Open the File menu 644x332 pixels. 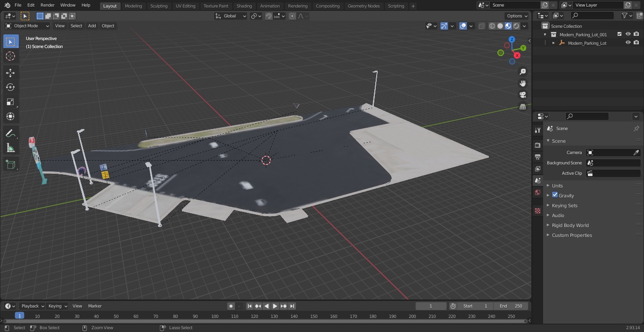pyautogui.click(x=17, y=5)
